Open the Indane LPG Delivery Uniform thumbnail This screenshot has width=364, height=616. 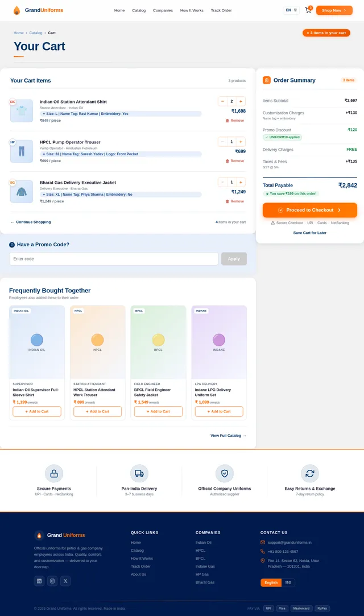coord(219,342)
